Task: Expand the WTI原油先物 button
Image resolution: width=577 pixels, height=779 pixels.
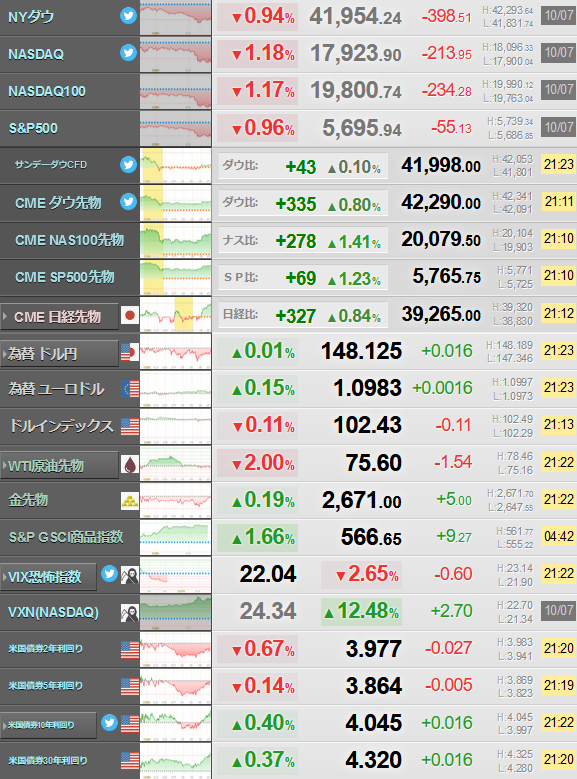Action: click(x=59, y=466)
